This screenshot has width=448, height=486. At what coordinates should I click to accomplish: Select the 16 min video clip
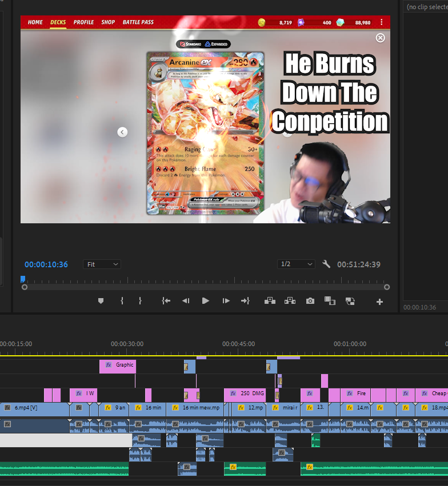[147, 409]
